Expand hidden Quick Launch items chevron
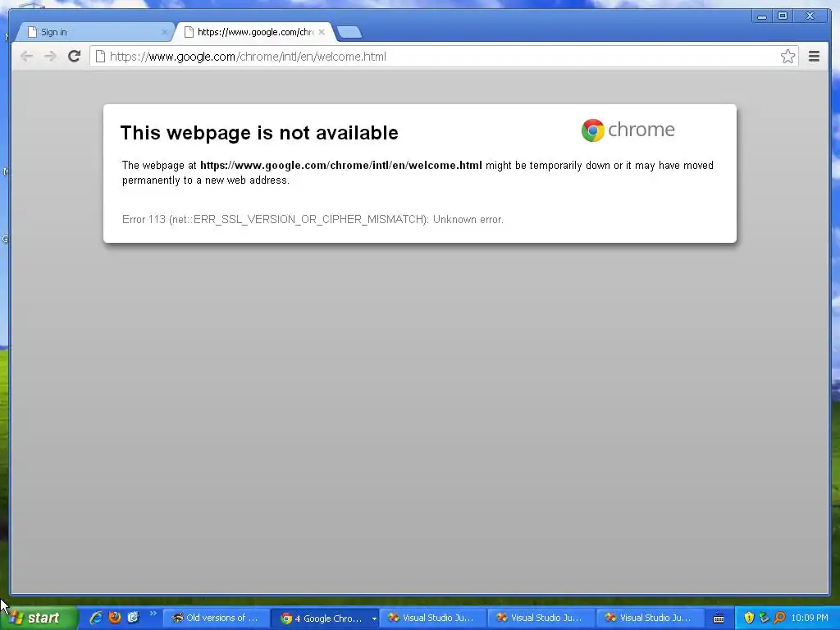840x630 pixels. coord(153,614)
